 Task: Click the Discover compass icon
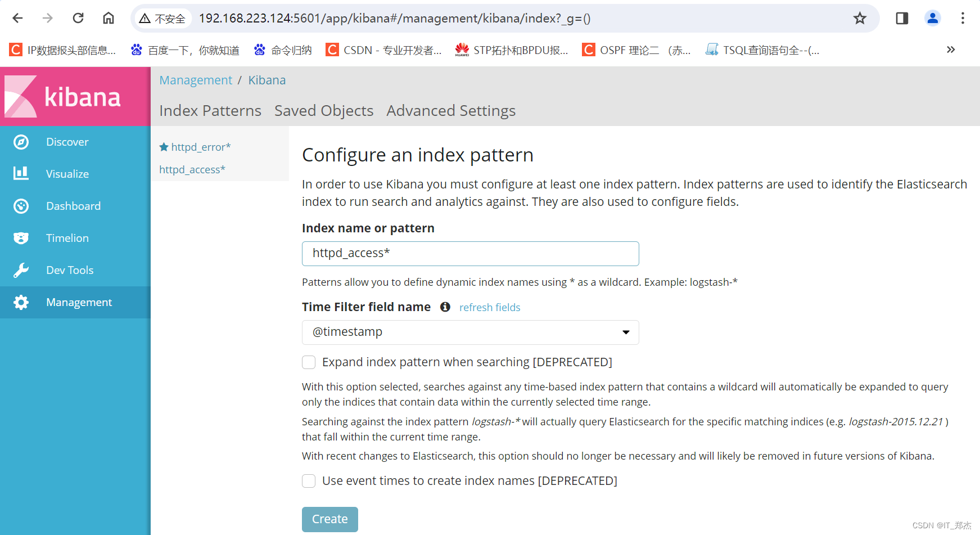click(x=21, y=142)
